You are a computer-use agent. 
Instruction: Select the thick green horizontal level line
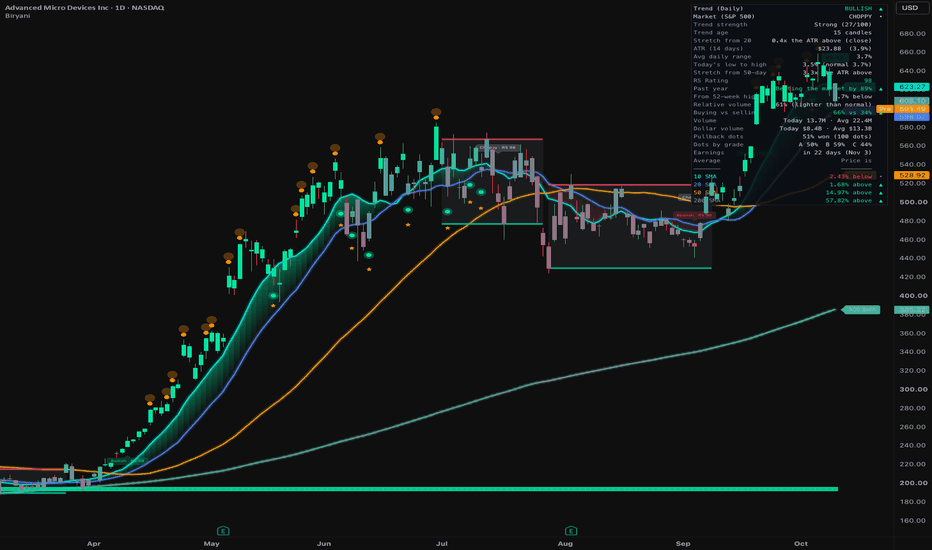pos(419,489)
